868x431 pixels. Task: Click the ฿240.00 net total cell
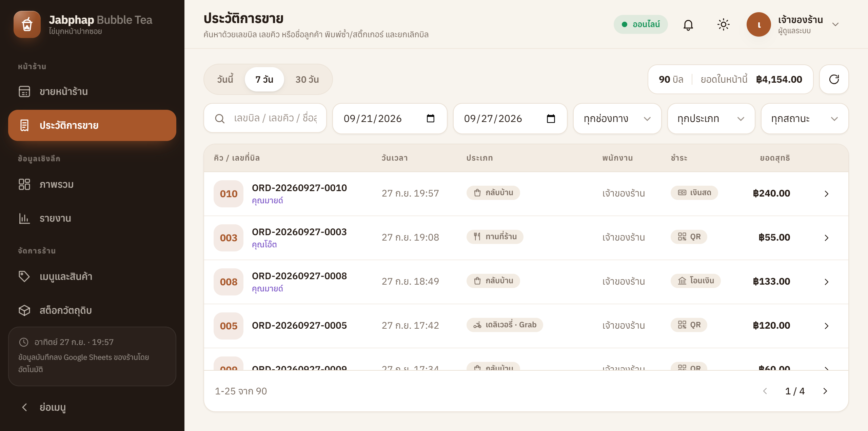pos(771,193)
